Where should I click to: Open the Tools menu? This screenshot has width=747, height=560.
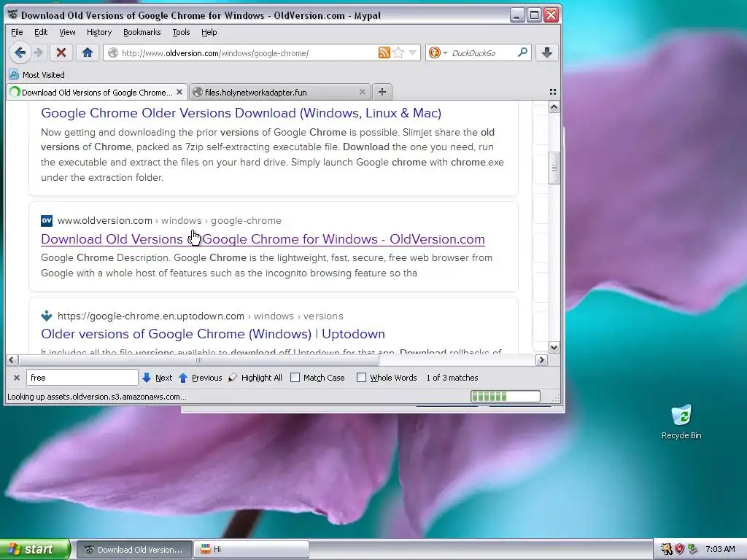click(181, 32)
